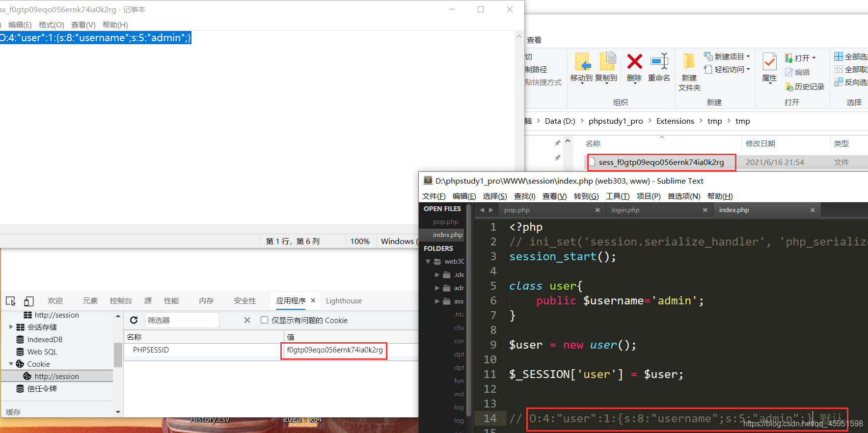This screenshot has height=433, width=868.
Task: Refresh the cookie list in DevTools
Action: click(x=134, y=320)
